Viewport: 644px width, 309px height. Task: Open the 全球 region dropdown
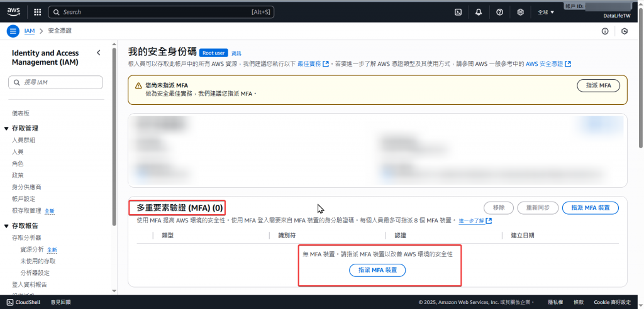546,13
